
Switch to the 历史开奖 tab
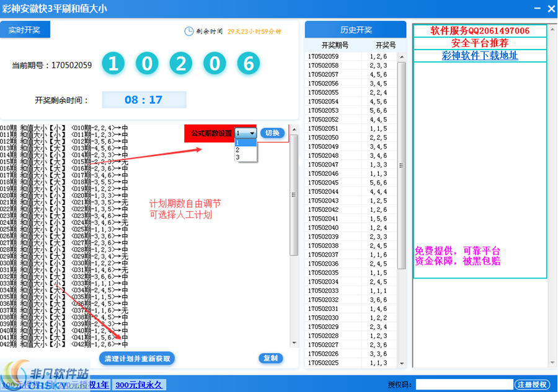[355, 30]
